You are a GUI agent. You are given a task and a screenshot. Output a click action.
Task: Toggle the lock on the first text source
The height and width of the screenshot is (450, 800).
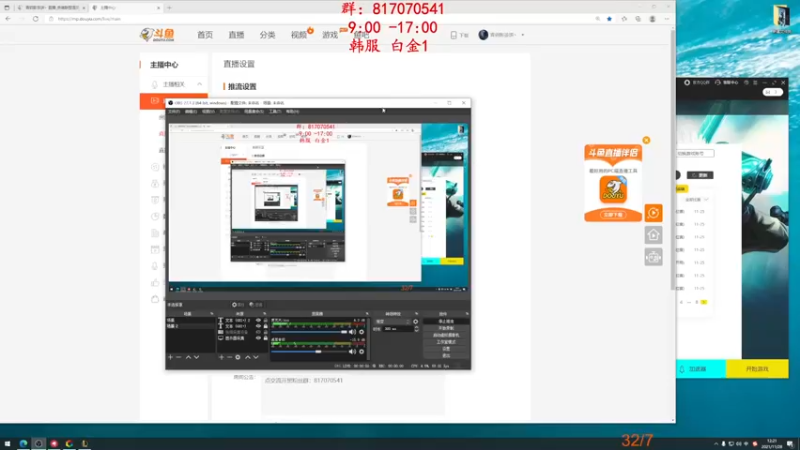pyautogui.click(x=265, y=320)
